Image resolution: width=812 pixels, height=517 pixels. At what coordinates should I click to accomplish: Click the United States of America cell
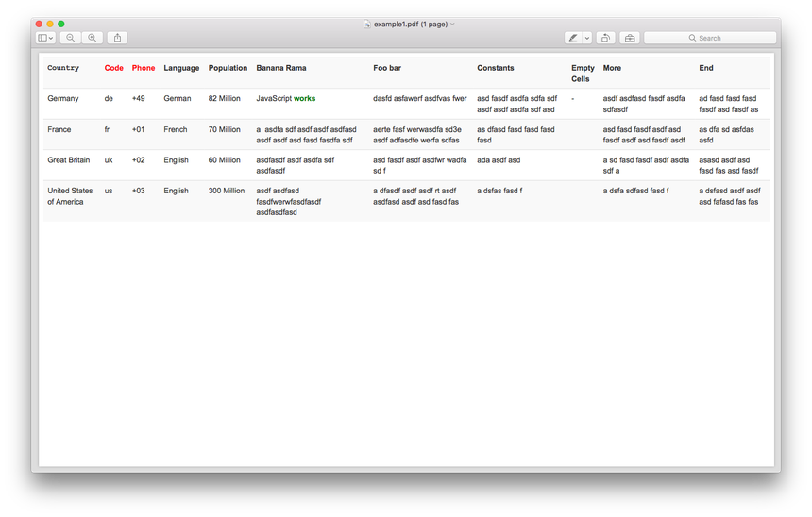(70, 196)
